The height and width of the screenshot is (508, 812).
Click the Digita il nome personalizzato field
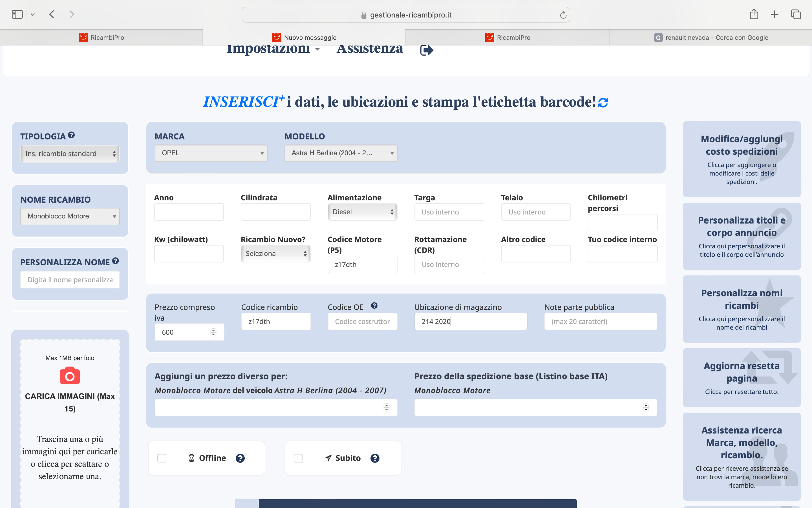[70, 280]
